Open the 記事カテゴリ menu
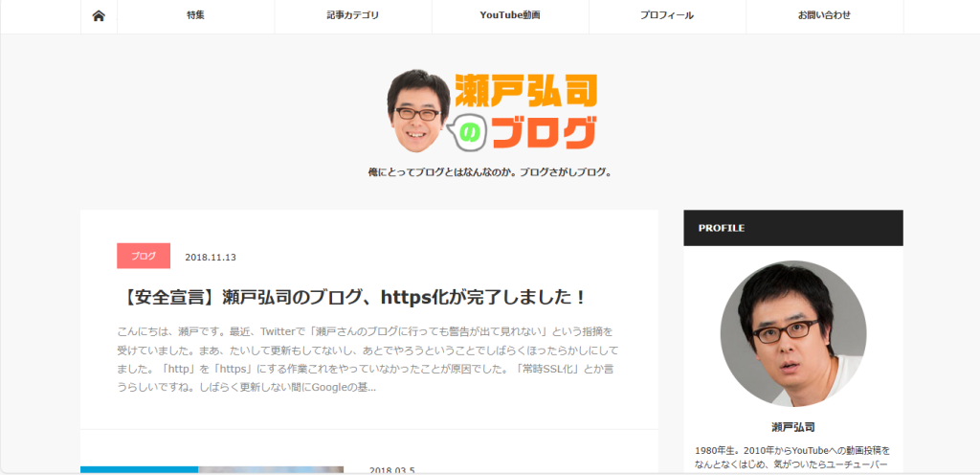980x475 pixels. [352, 15]
